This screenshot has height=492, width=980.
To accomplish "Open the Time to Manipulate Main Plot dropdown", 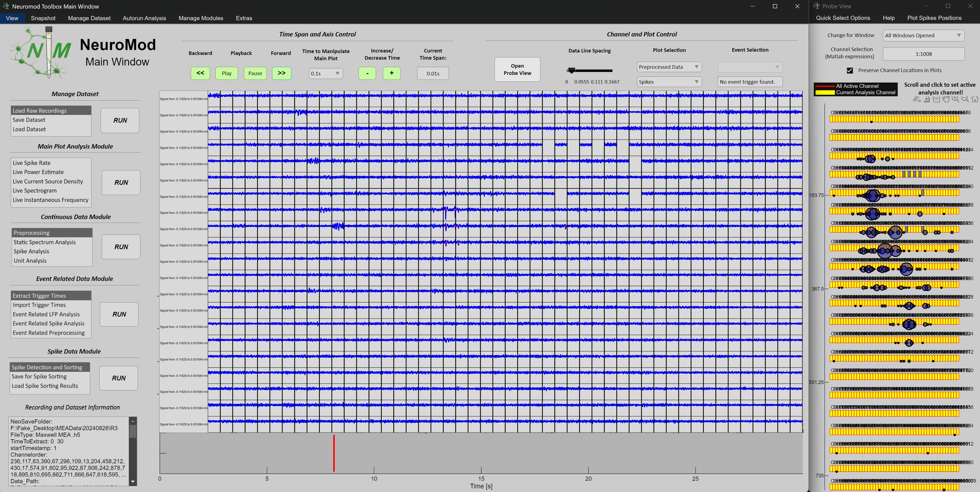I will point(326,73).
